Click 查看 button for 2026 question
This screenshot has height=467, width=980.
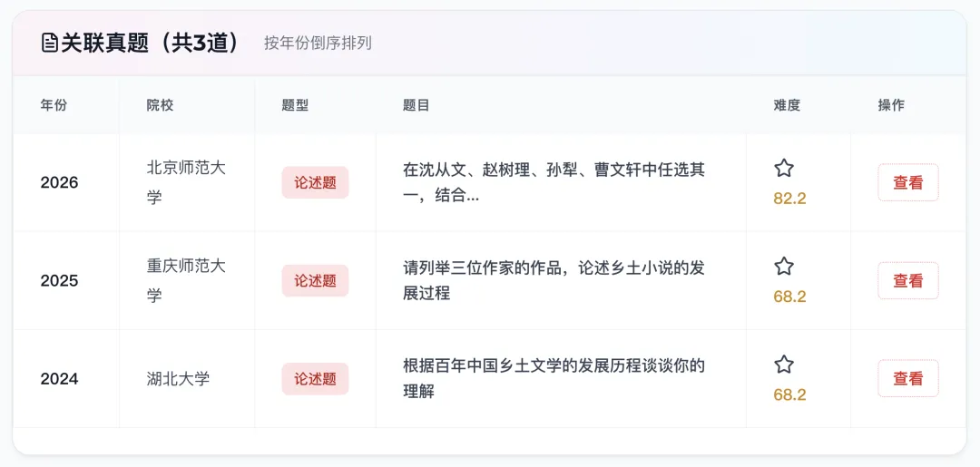coord(907,182)
